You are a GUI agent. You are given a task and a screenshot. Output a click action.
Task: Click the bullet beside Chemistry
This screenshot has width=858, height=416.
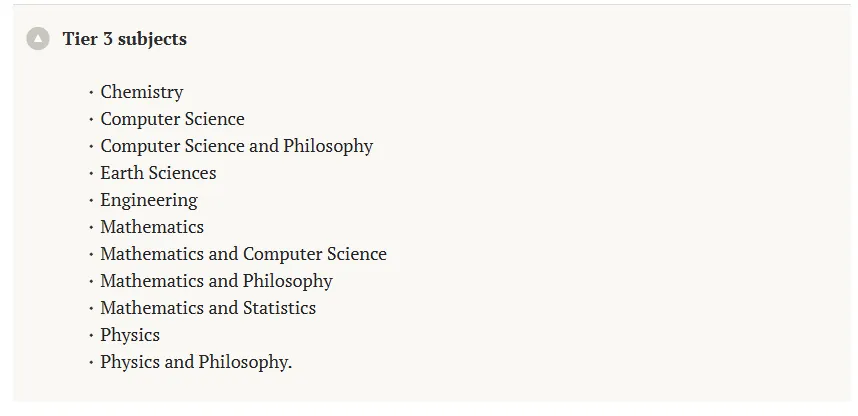(91, 93)
